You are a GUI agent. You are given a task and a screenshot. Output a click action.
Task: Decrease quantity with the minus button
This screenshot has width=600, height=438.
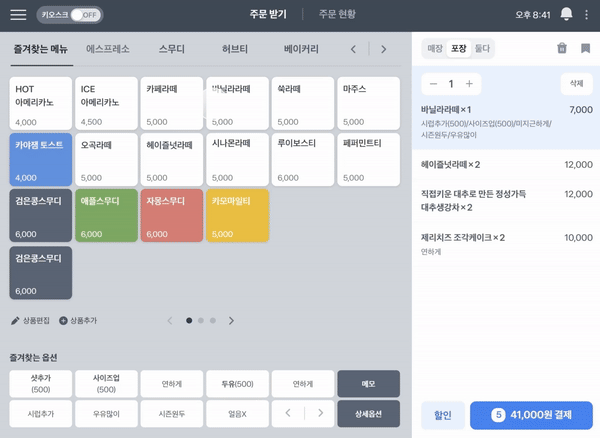pos(432,84)
